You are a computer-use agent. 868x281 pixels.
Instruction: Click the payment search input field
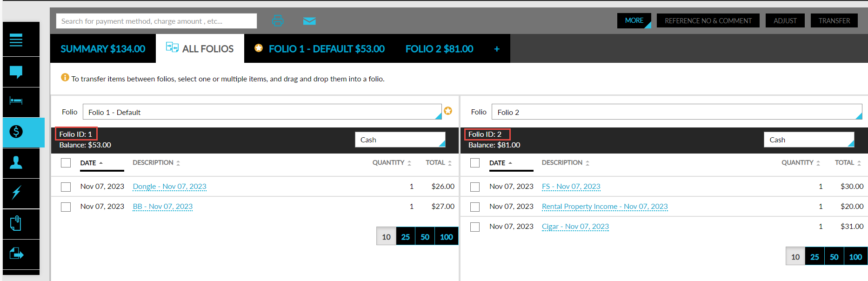tap(156, 21)
